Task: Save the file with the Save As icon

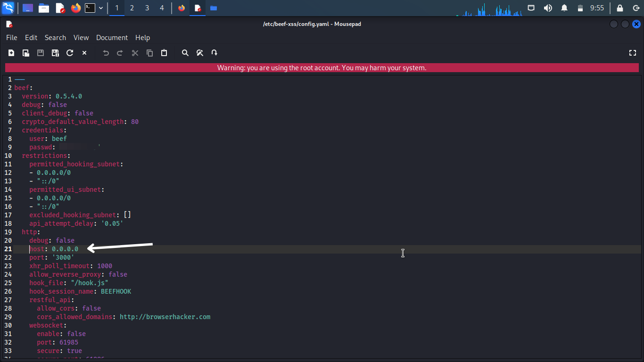Action: pos(55,53)
